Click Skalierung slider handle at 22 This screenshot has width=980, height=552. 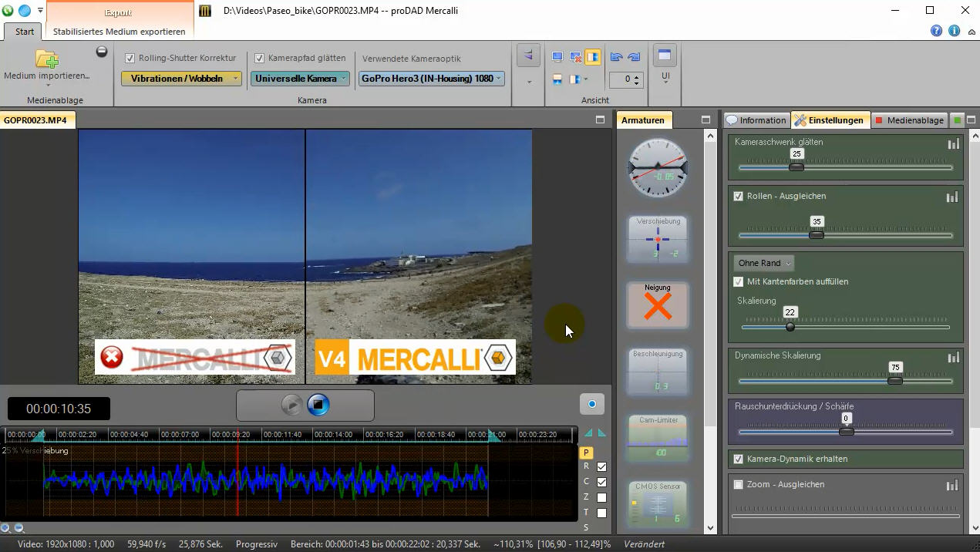(790, 327)
